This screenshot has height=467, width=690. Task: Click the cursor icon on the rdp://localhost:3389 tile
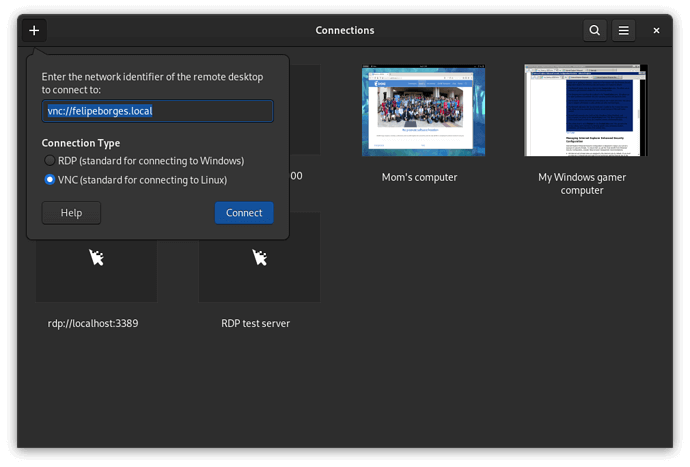[x=96, y=258]
